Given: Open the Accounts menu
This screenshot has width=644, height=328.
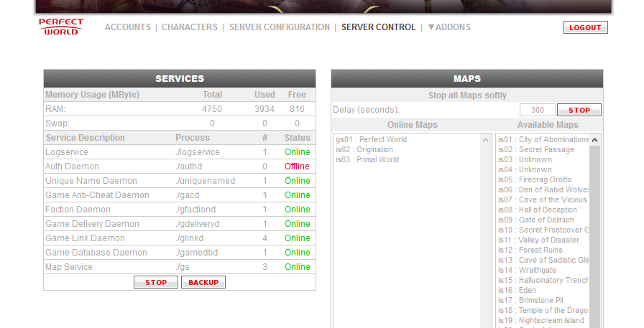Looking at the screenshot, I should click(127, 27).
